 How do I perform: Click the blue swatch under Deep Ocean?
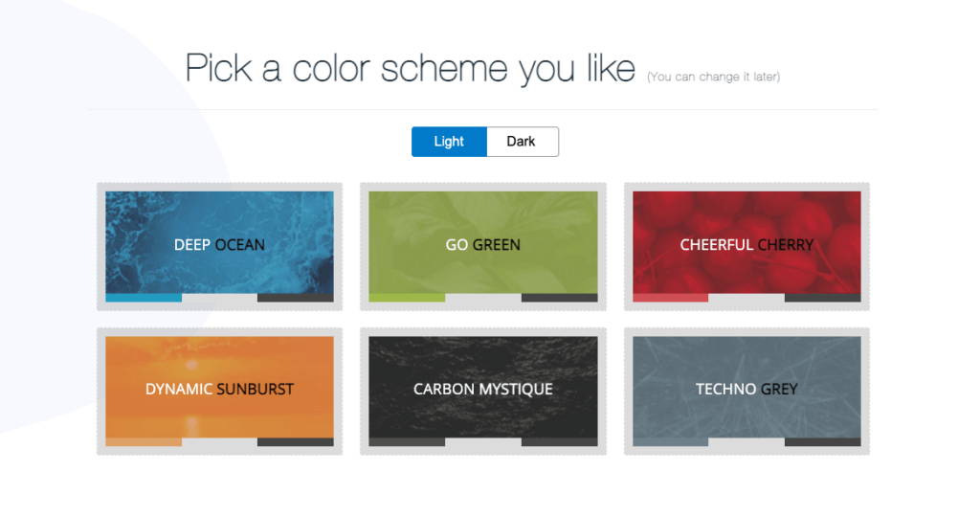144,298
